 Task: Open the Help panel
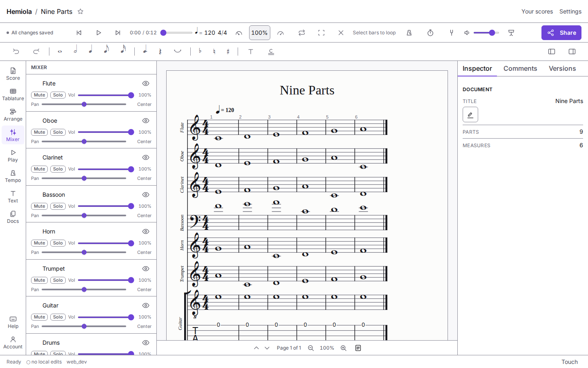click(13, 322)
